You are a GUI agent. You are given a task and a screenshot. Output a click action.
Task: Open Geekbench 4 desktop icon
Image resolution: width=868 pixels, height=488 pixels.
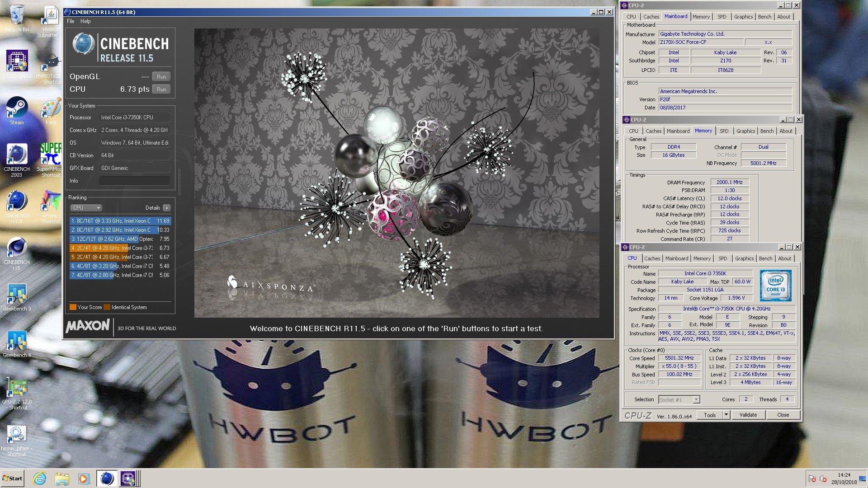coord(17,343)
